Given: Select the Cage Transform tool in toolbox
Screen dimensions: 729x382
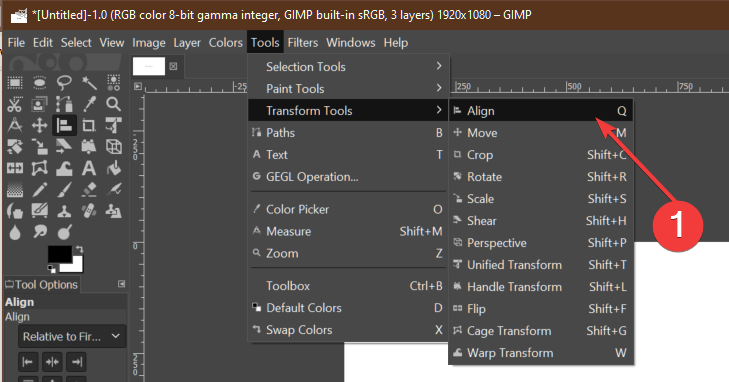Looking at the screenshot, I should click(40, 168).
